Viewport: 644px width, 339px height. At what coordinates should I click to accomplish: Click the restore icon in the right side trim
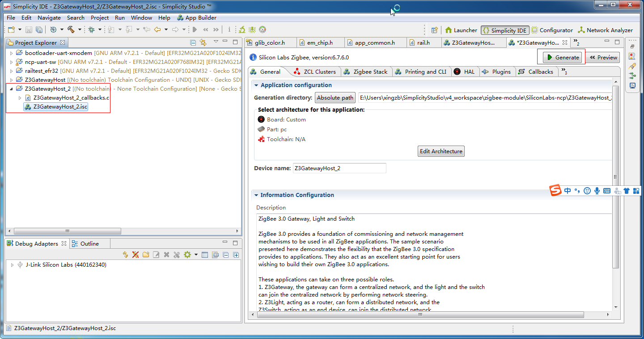pyautogui.click(x=632, y=46)
